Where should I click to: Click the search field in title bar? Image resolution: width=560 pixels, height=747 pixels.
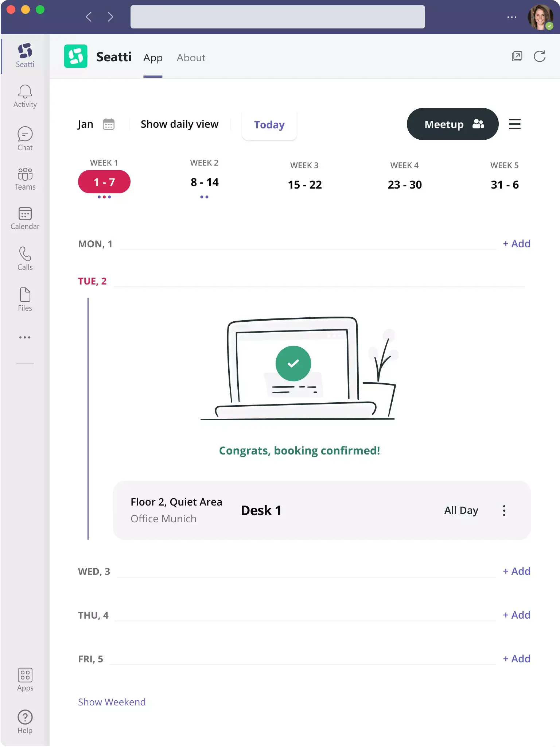click(277, 17)
